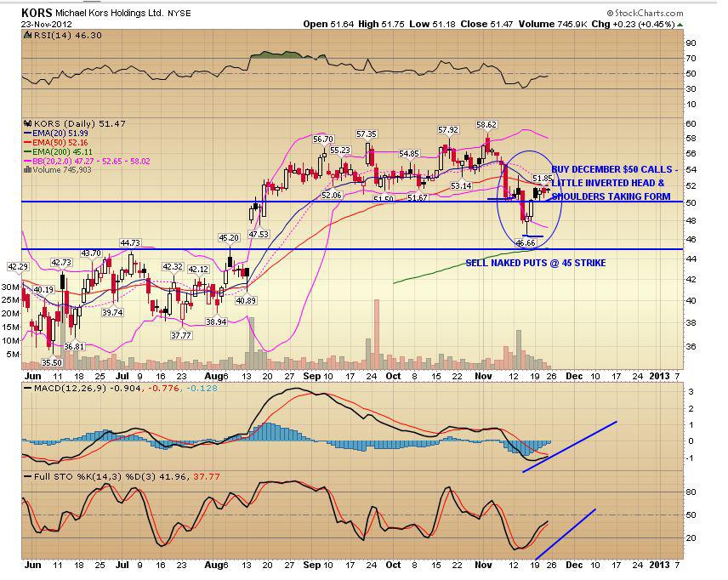Click the EMA(50) 52.16 legend entry

60,143
